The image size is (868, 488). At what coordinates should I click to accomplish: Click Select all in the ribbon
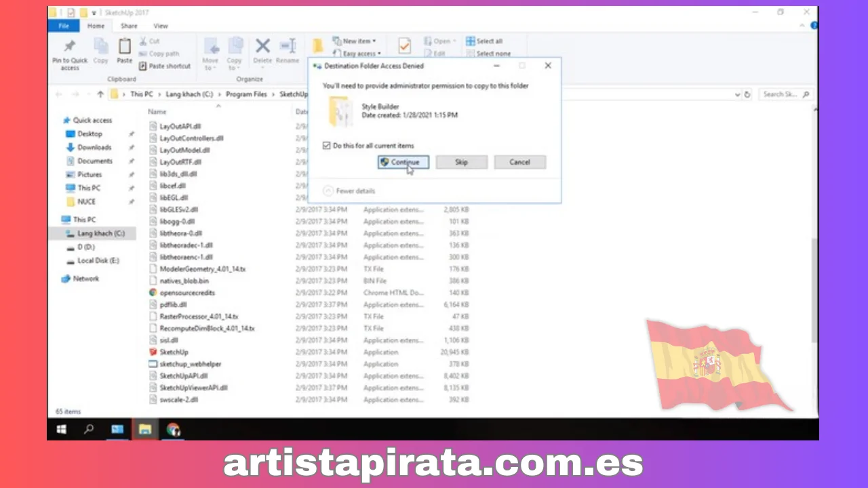pos(484,41)
